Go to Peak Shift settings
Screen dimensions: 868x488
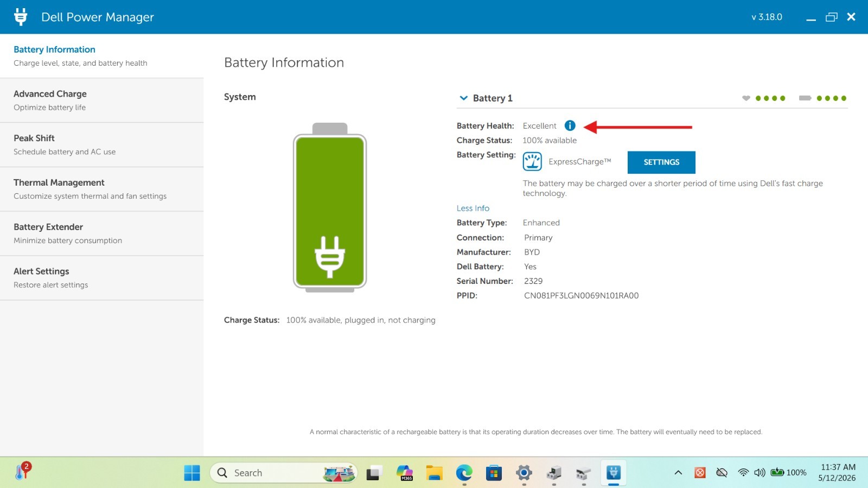[x=102, y=145]
